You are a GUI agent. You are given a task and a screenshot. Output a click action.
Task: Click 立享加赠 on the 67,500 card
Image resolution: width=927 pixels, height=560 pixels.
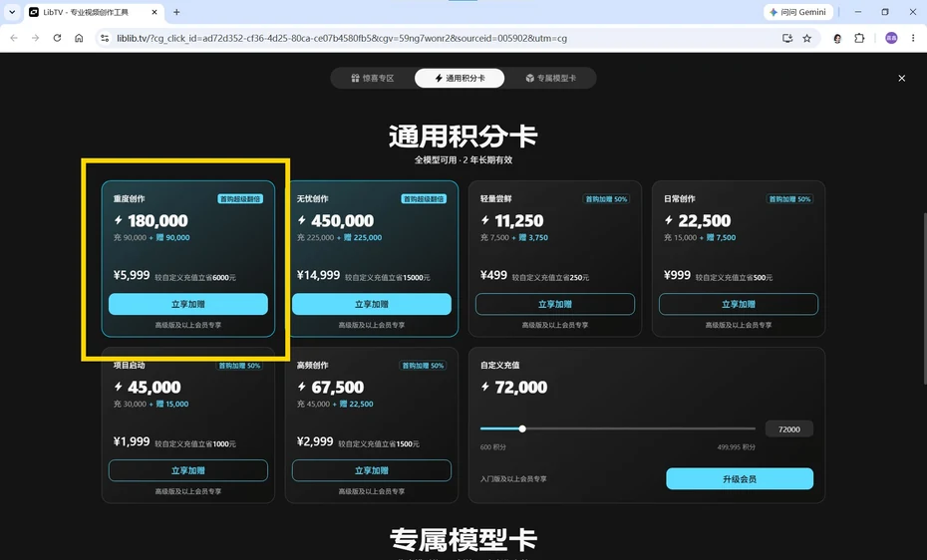(371, 470)
